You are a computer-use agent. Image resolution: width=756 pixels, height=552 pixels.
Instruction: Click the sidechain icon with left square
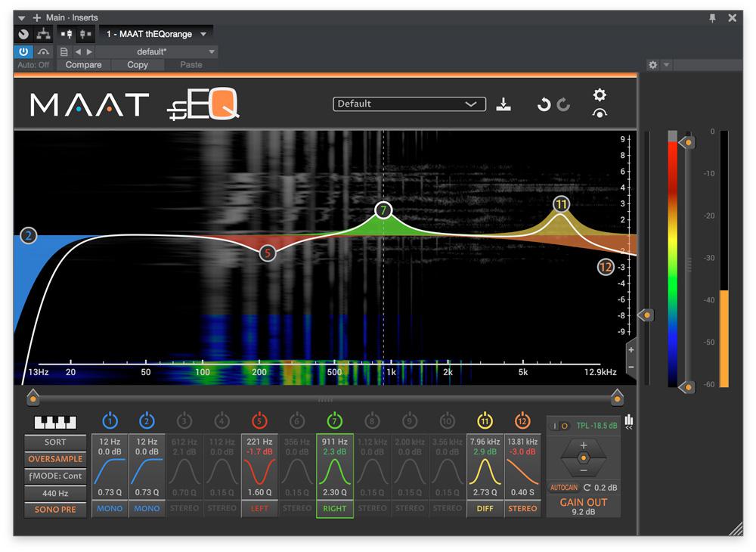pyautogui.click(x=67, y=34)
